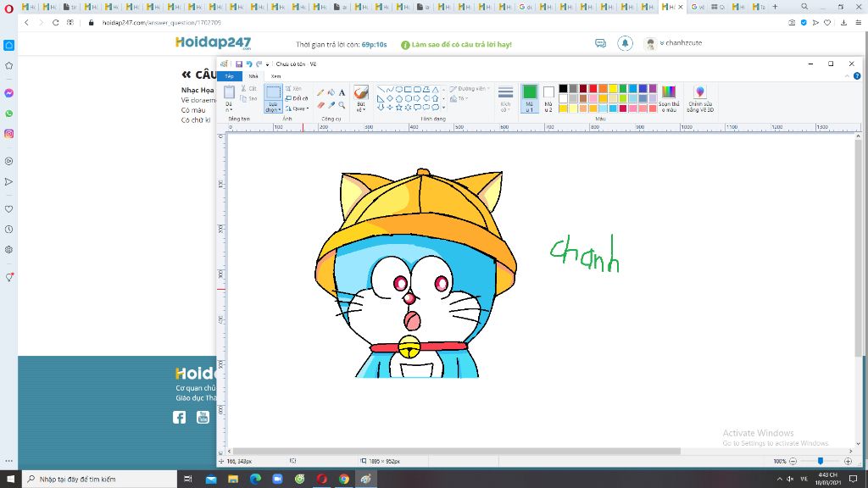Pick the right triangle shape
Viewport: 868px width, 488px height.
[x=381, y=98]
